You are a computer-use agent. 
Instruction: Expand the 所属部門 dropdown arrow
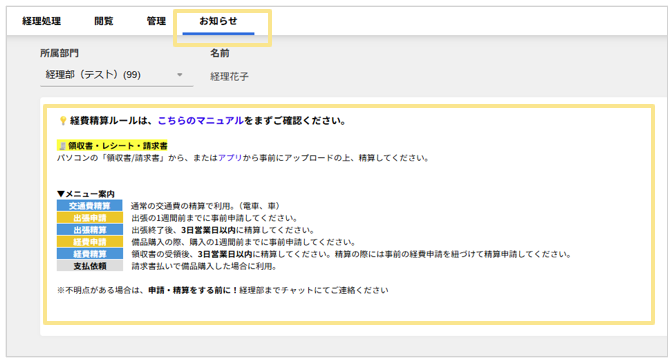coord(180,75)
